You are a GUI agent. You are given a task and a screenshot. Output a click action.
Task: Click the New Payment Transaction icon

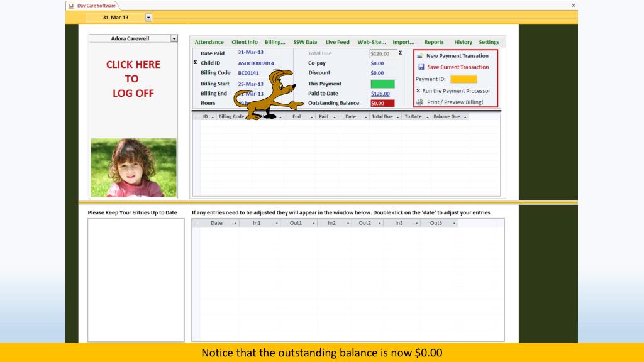click(419, 56)
